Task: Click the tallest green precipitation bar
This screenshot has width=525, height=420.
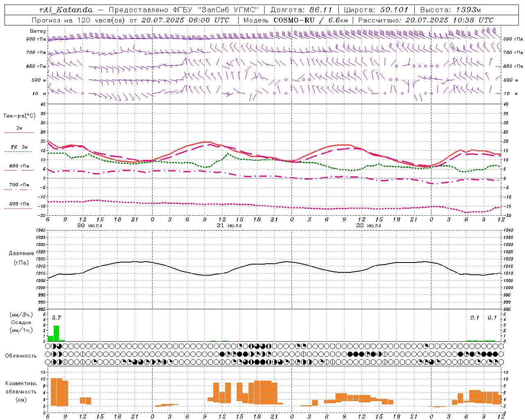Action: click(57, 333)
